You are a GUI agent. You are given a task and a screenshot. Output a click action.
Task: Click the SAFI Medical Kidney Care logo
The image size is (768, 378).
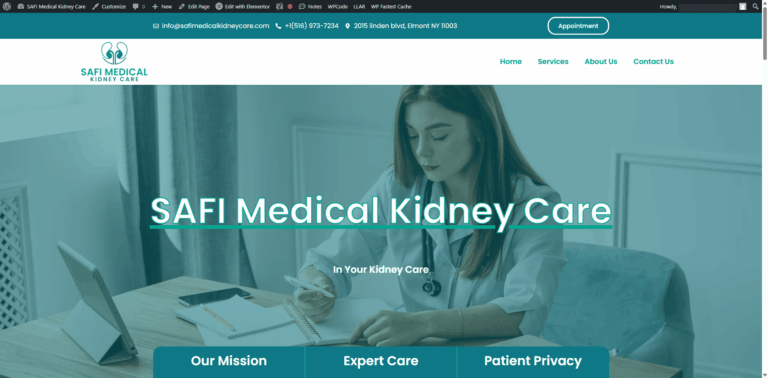tap(114, 62)
